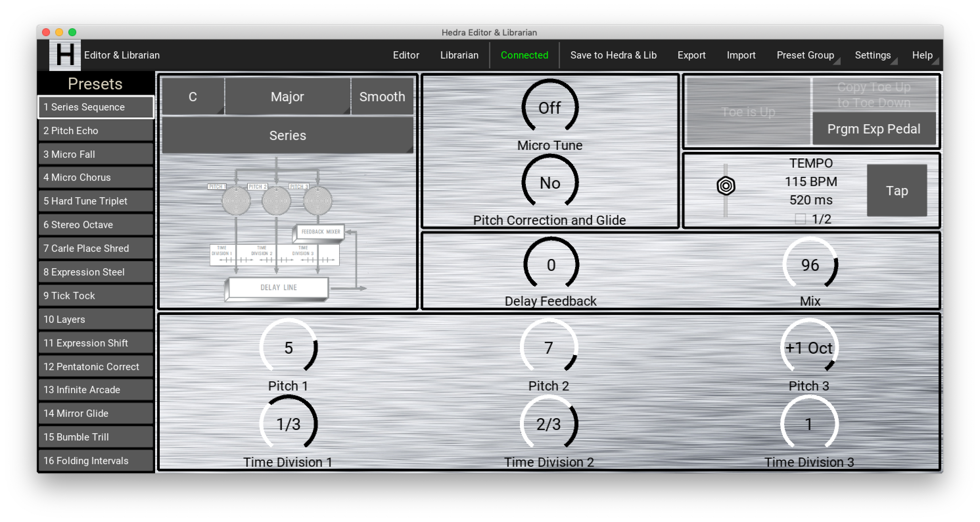
Task: Click the Import menu item
Action: point(741,55)
